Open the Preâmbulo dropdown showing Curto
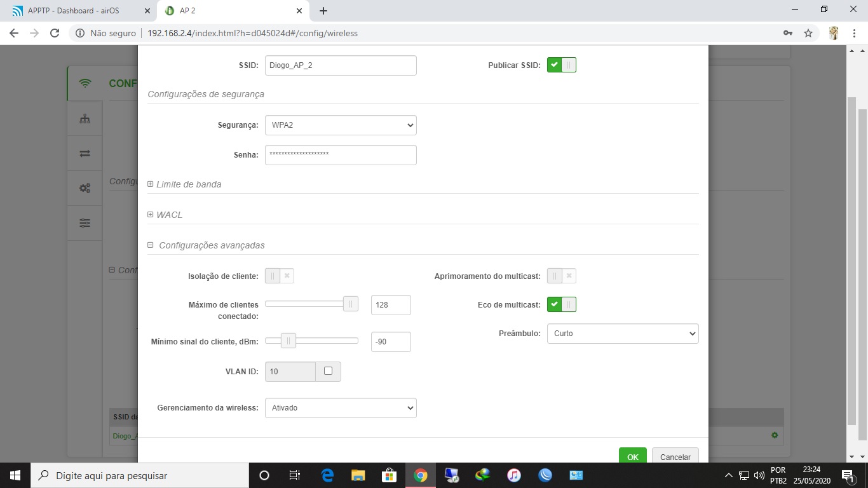 click(623, 334)
